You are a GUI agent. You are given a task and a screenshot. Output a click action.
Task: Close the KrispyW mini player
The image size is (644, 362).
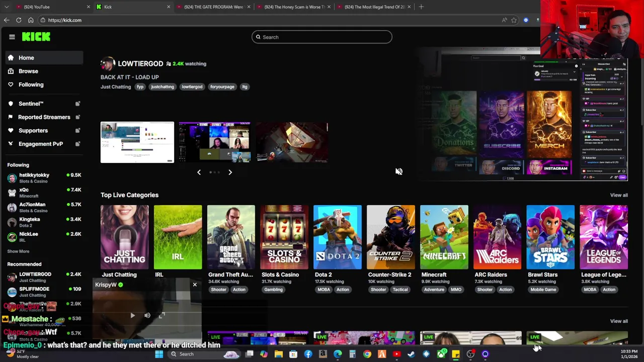tap(195, 285)
